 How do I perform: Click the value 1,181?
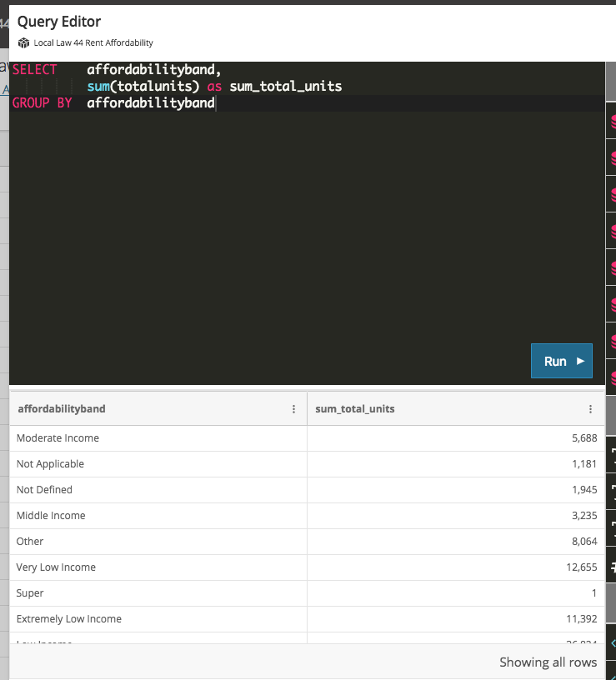584,464
